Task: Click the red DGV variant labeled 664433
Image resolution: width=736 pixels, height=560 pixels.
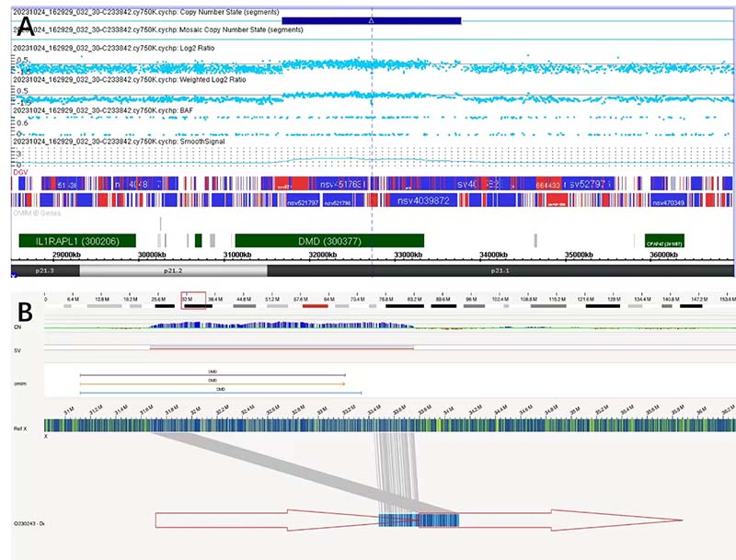Action: (547, 185)
